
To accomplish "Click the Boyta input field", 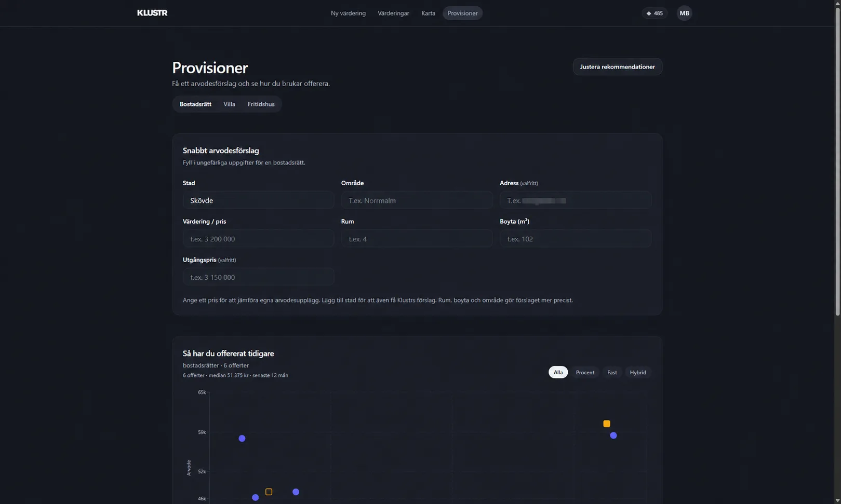I will tap(575, 239).
